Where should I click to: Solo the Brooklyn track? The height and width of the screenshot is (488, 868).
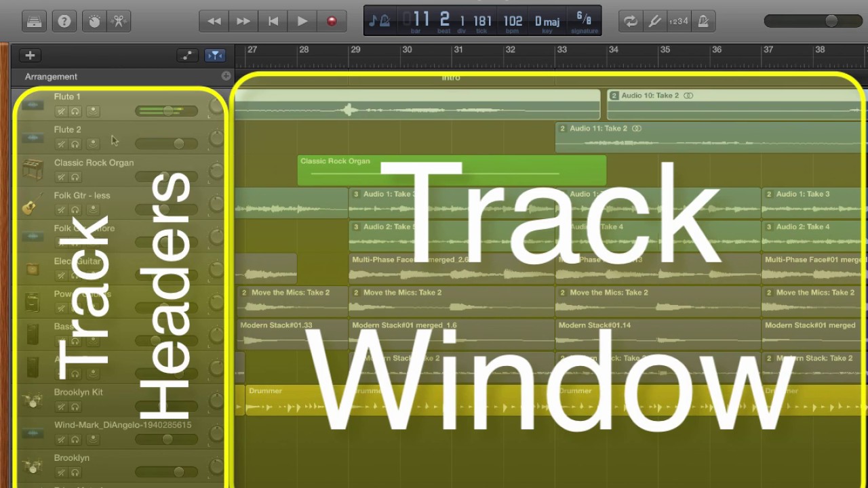[75, 472]
